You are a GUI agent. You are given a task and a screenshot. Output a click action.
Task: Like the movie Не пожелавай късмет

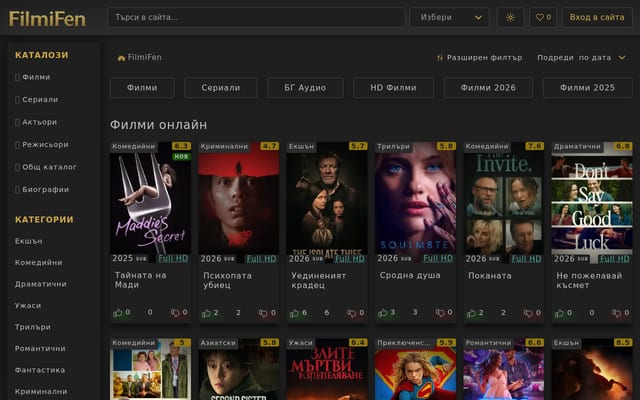pos(563,313)
